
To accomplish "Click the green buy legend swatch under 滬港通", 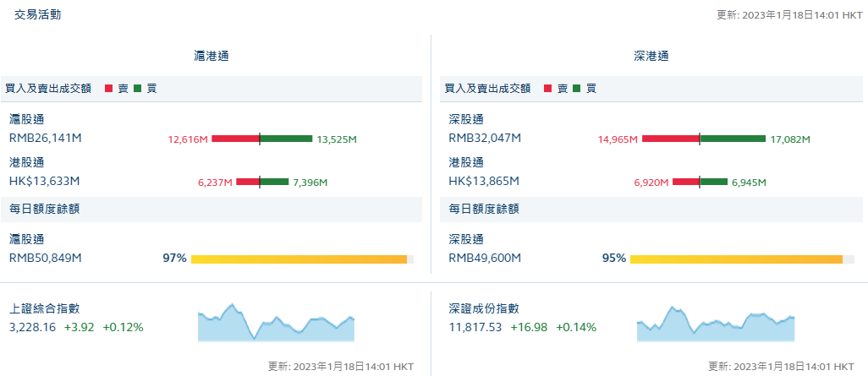I will click(137, 88).
